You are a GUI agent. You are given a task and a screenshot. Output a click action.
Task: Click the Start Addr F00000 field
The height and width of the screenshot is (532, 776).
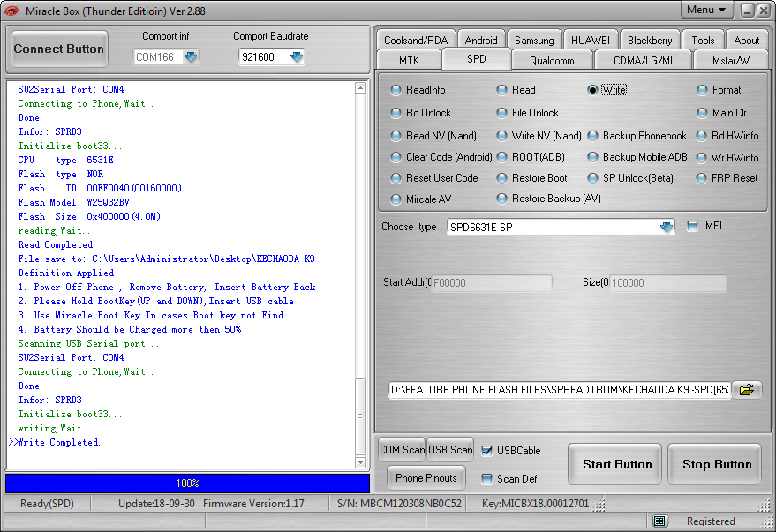point(491,283)
